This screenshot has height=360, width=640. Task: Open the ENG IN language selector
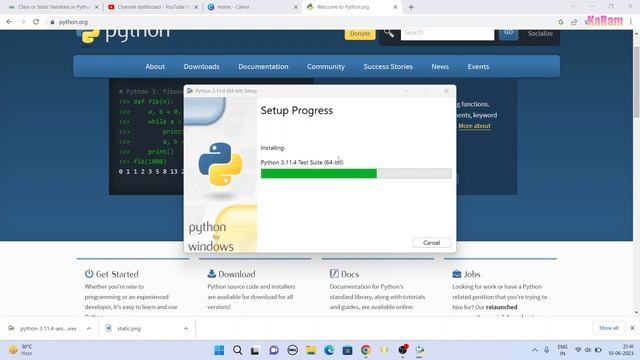pos(562,350)
